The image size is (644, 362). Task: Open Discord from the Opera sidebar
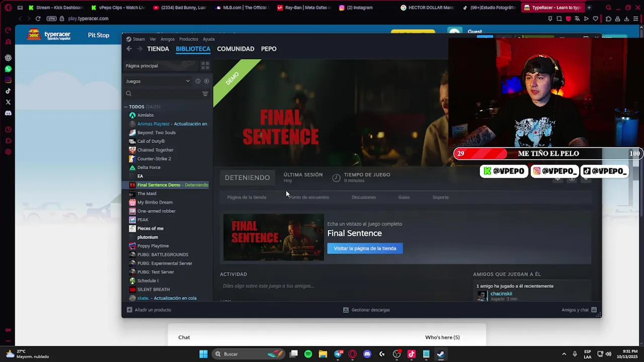click(8, 113)
